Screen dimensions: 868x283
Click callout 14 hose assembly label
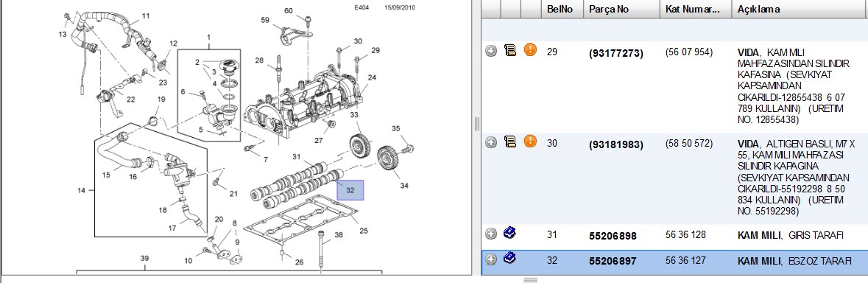click(x=82, y=191)
